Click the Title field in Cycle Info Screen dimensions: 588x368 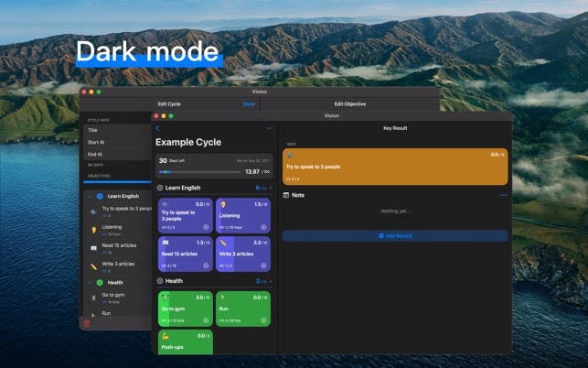point(118,130)
